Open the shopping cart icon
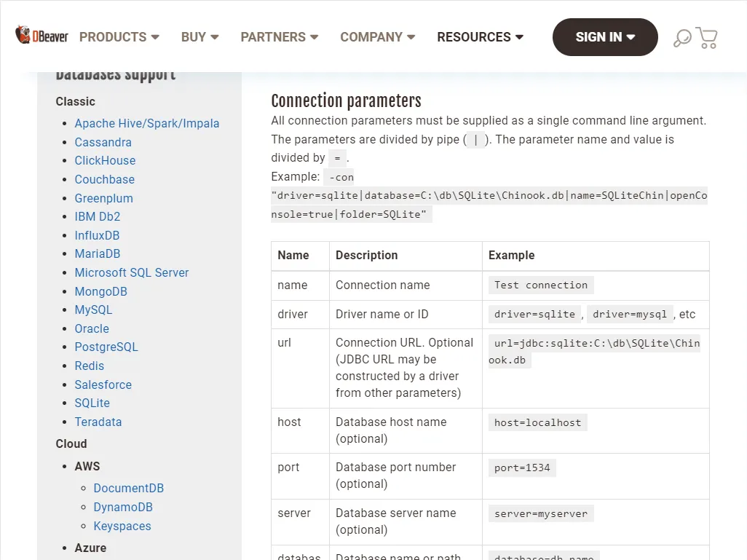 [x=706, y=38]
